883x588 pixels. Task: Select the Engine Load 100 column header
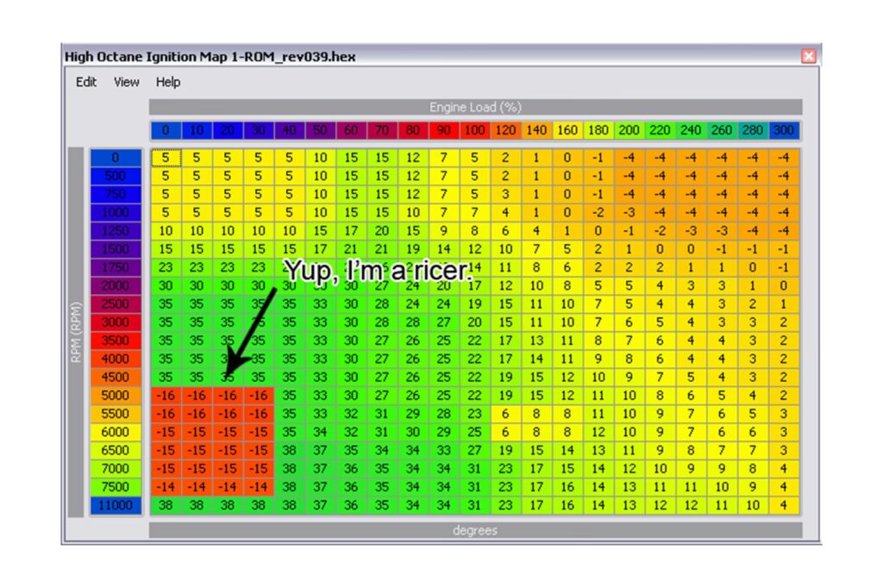tap(474, 130)
